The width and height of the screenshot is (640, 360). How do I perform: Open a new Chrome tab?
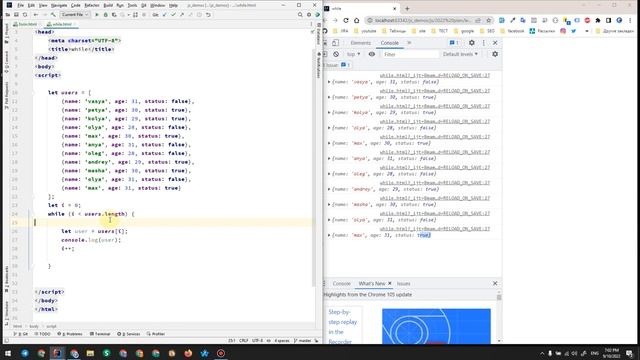[407, 8]
